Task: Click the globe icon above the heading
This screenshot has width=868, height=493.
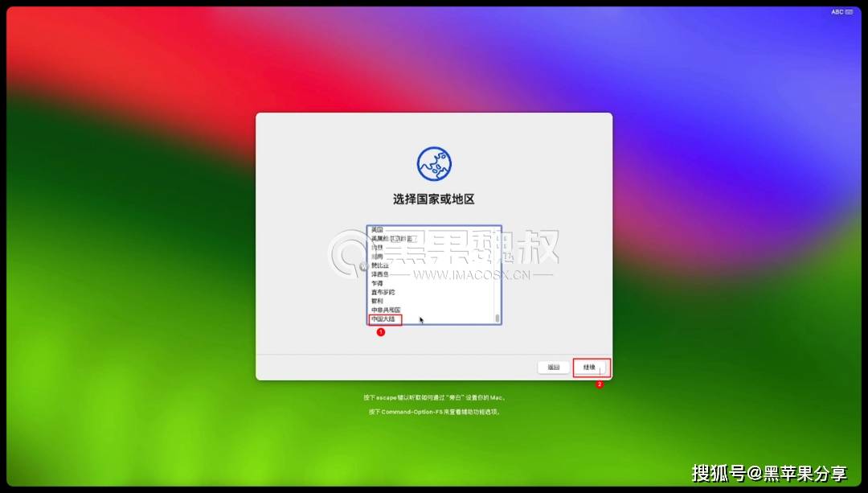Action: (x=434, y=163)
